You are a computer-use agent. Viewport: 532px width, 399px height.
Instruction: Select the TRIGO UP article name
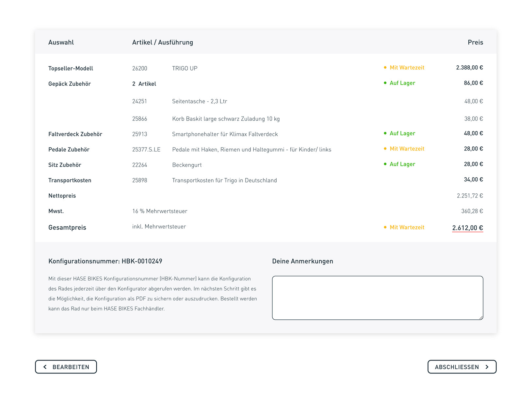tap(185, 68)
